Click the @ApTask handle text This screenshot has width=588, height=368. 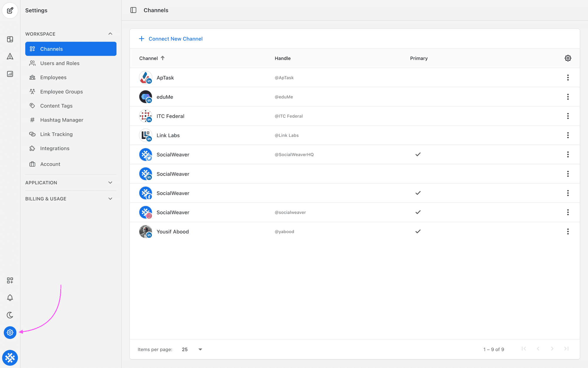tap(284, 78)
